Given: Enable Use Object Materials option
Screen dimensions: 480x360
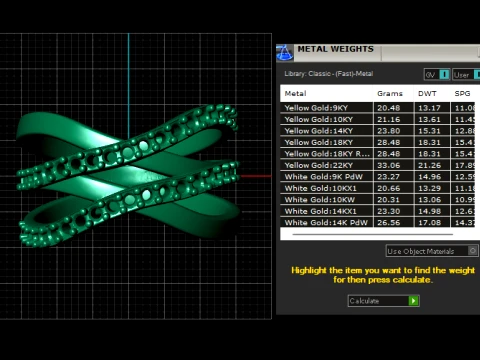Looking at the screenshot, I should pos(432,251).
